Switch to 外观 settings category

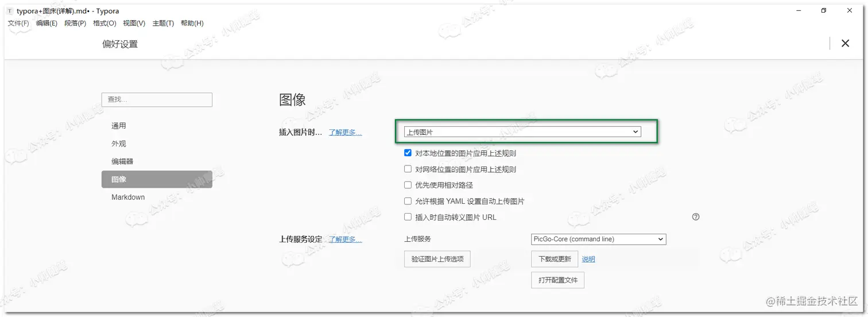tap(157, 144)
